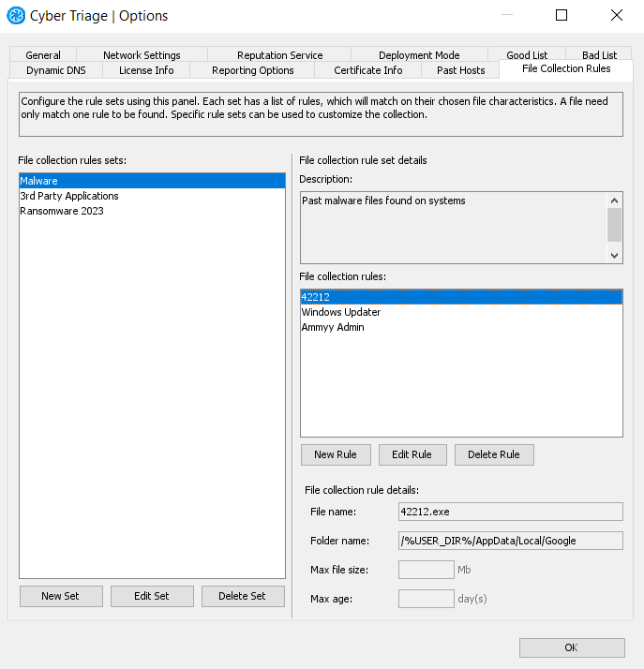The image size is (644, 669).
Task: Click the Max file size field
Action: 426,570
